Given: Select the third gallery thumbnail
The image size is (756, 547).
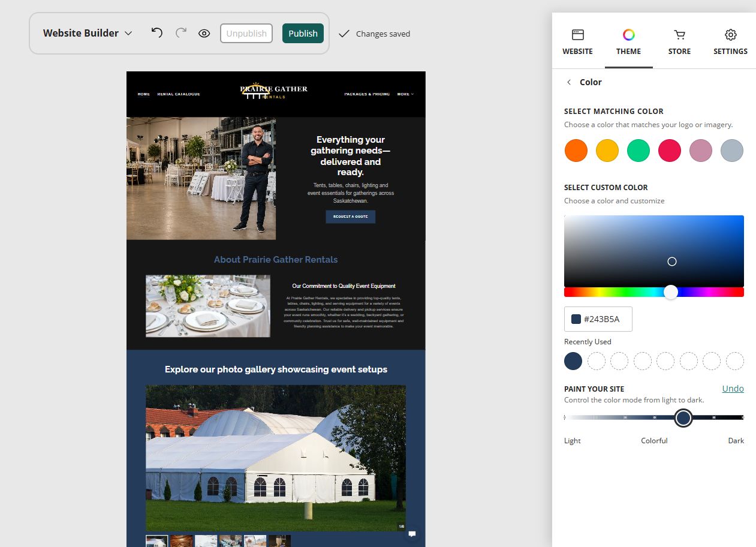Looking at the screenshot, I should click(206, 541).
